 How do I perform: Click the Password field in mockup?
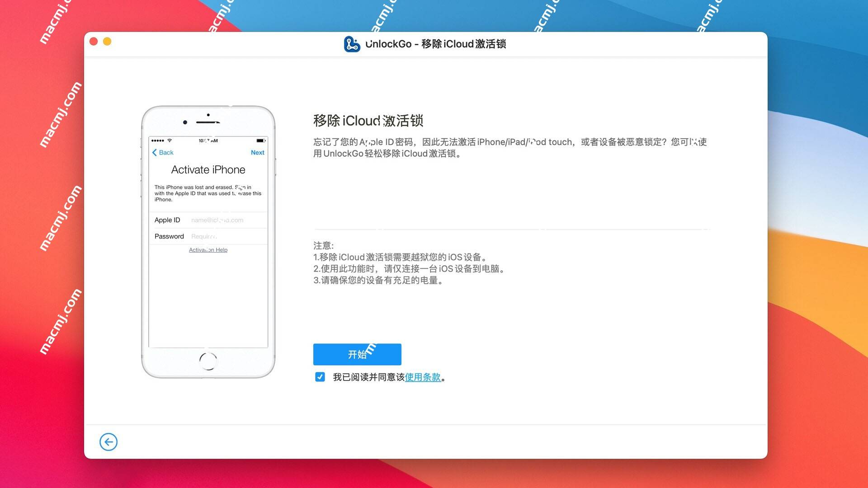click(208, 236)
